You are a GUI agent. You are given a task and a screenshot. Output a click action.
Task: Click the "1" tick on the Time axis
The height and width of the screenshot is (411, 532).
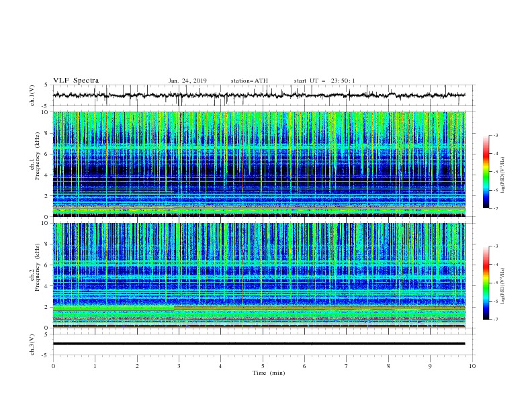95,366
